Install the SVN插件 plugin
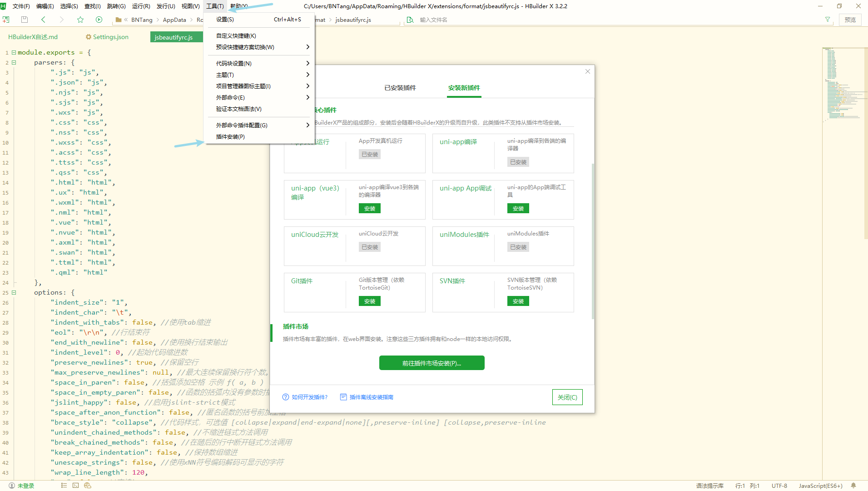This screenshot has width=868, height=491. [x=518, y=301]
